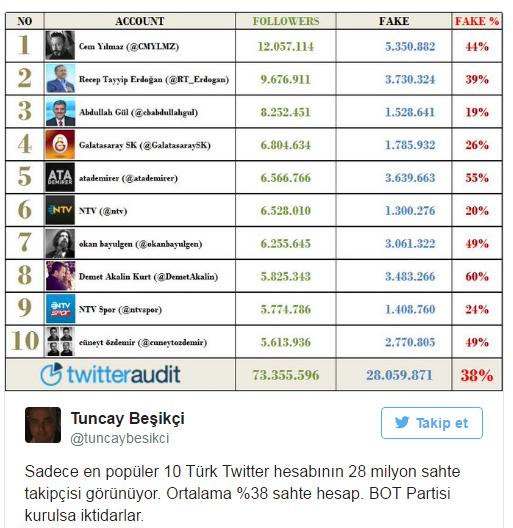
Task: Click the ACCOUNT column header
Action: (139, 21)
